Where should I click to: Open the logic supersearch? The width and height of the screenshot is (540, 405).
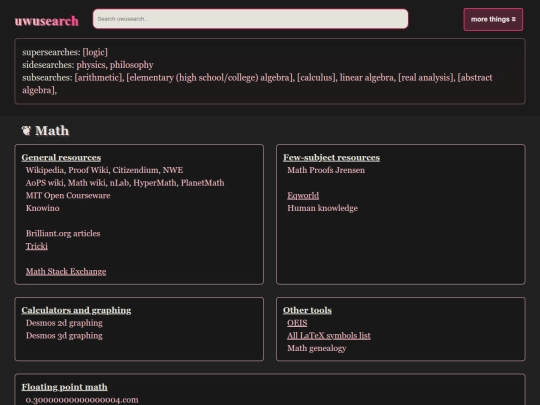(x=95, y=52)
